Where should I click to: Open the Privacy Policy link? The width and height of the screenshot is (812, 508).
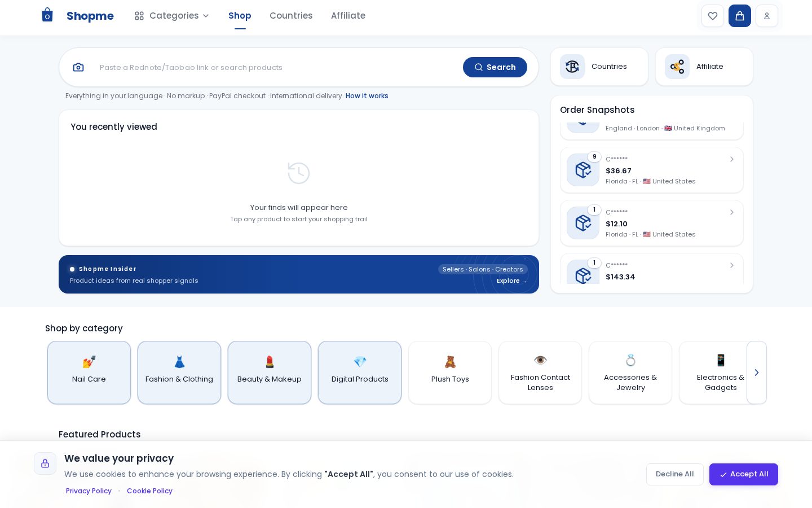click(x=89, y=491)
